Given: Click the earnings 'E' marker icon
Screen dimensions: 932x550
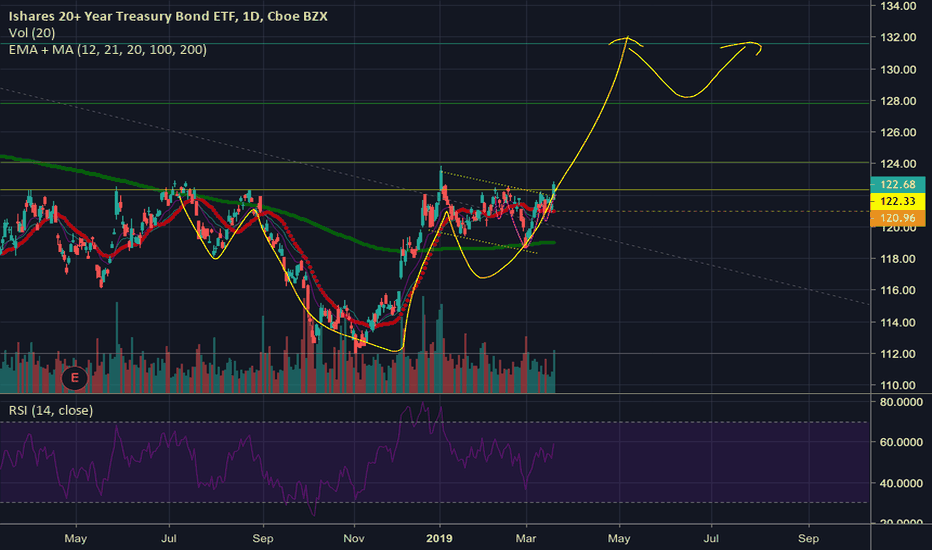Looking at the screenshot, I should point(75,378).
